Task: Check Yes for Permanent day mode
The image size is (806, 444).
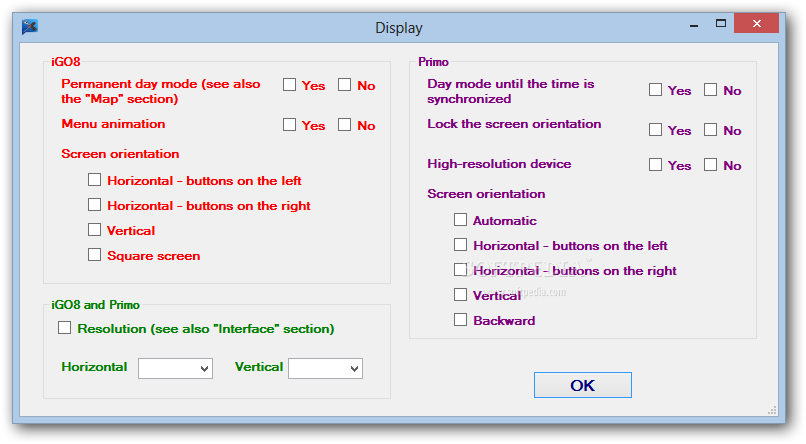Action: click(289, 85)
